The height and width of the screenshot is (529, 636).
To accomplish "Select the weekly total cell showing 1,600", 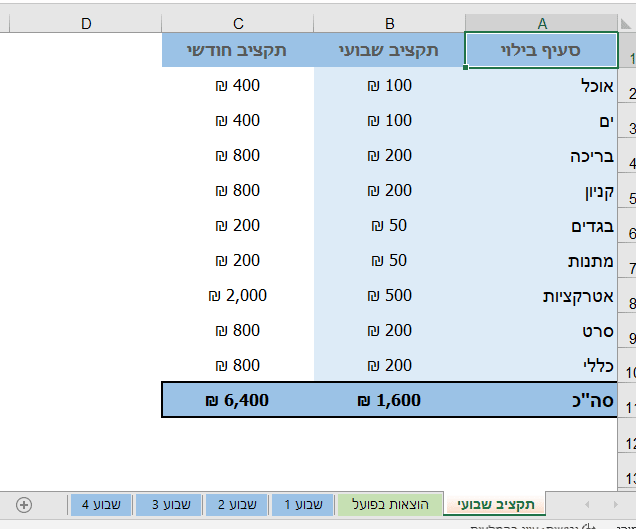I will click(390, 400).
